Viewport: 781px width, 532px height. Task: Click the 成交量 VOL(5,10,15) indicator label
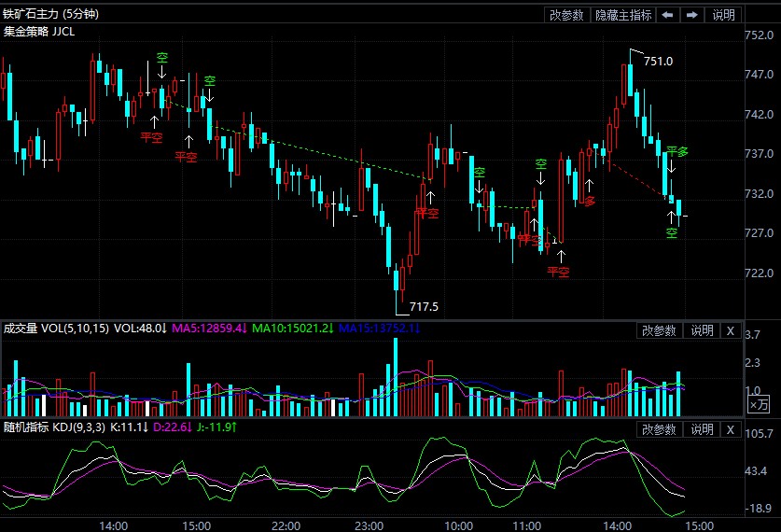56,329
